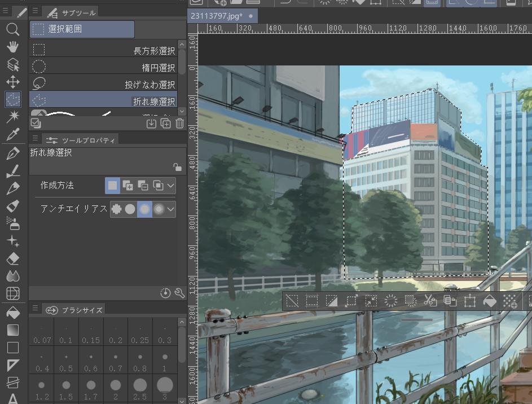Select the Hand move-view tool
This screenshot has width=532, height=404.
tap(12, 47)
